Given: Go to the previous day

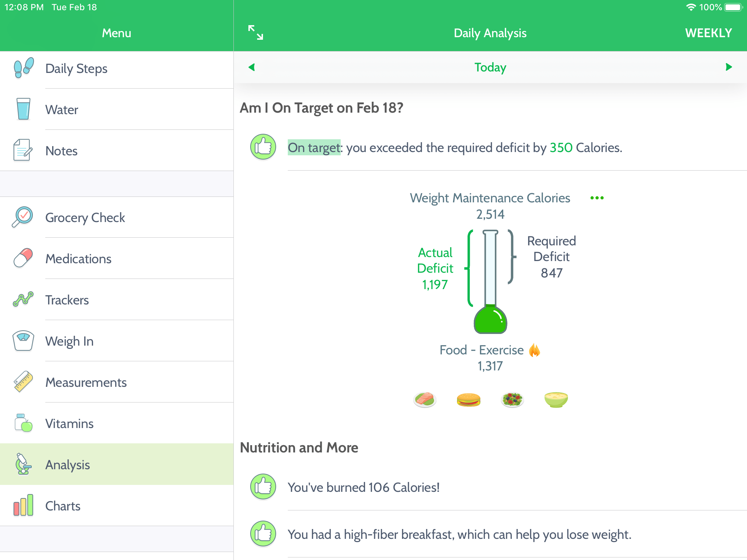Looking at the screenshot, I should [252, 67].
